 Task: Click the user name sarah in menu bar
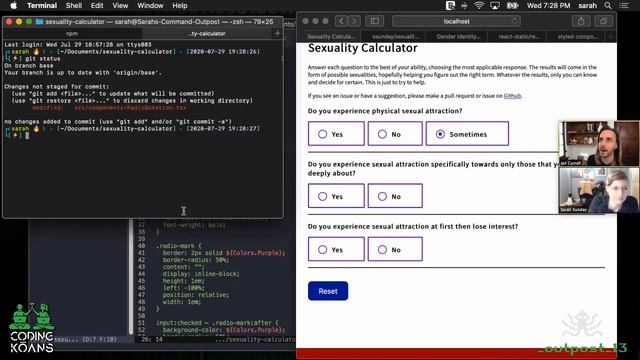click(x=587, y=5)
